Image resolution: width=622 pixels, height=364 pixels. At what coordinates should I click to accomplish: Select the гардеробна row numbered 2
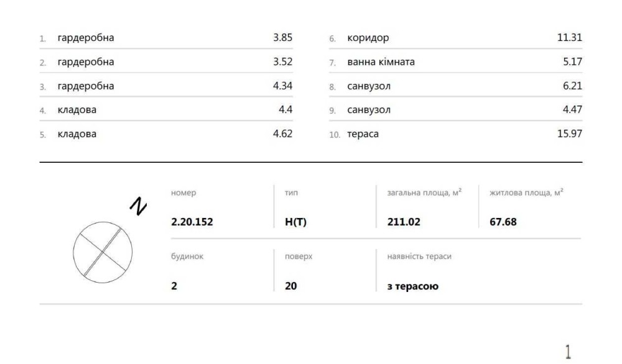click(86, 62)
